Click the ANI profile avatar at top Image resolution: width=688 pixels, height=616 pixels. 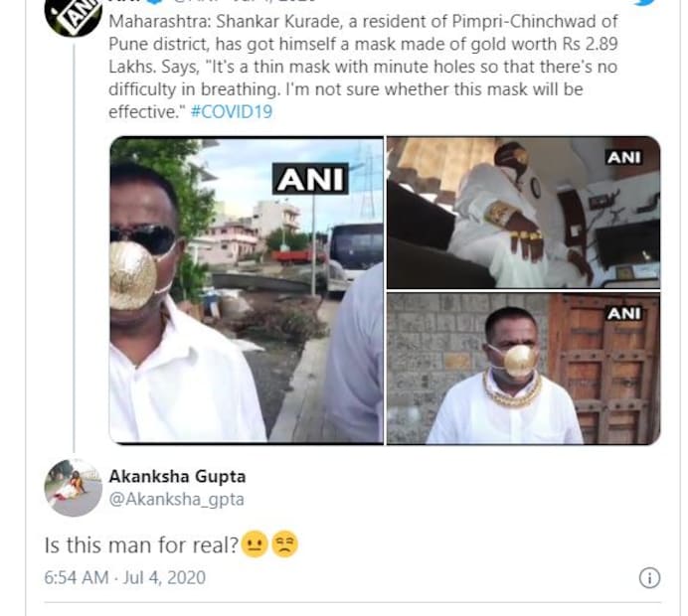[x=74, y=16]
